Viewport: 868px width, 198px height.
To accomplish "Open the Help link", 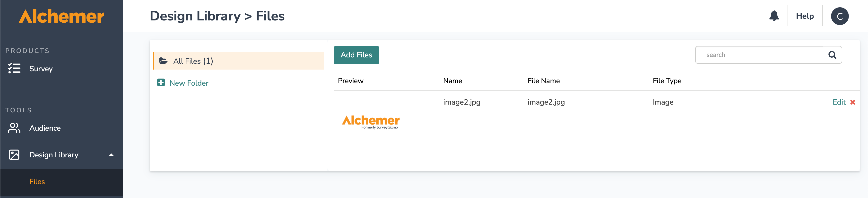I will [805, 16].
